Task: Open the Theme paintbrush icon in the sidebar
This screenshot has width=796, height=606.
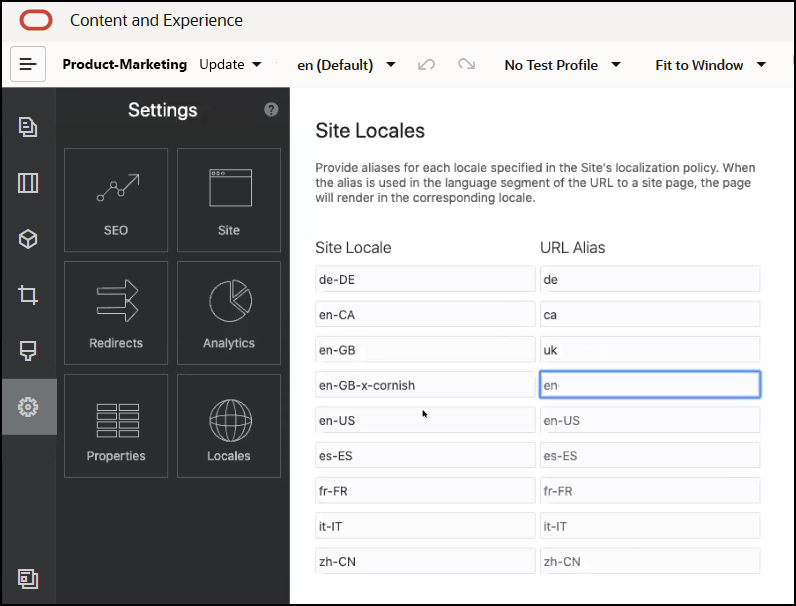Action: (x=28, y=351)
